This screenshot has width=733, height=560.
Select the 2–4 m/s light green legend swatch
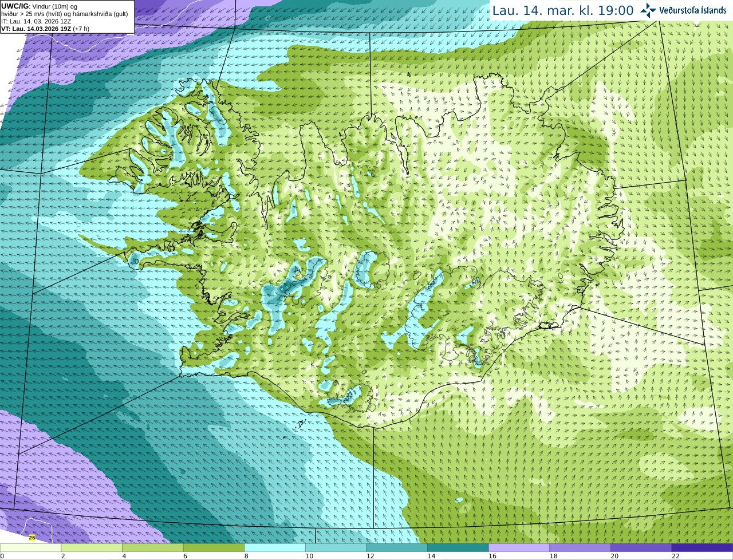pyautogui.click(x=92, y=548)
